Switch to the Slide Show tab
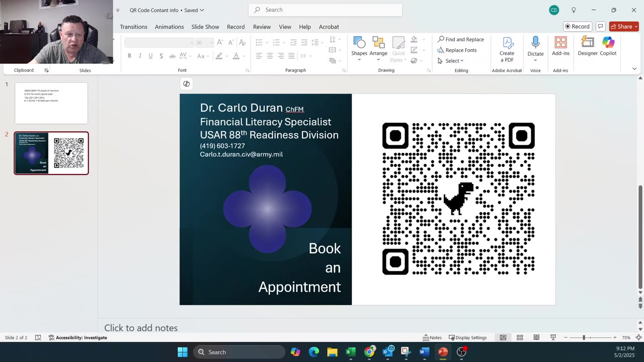 205,27
